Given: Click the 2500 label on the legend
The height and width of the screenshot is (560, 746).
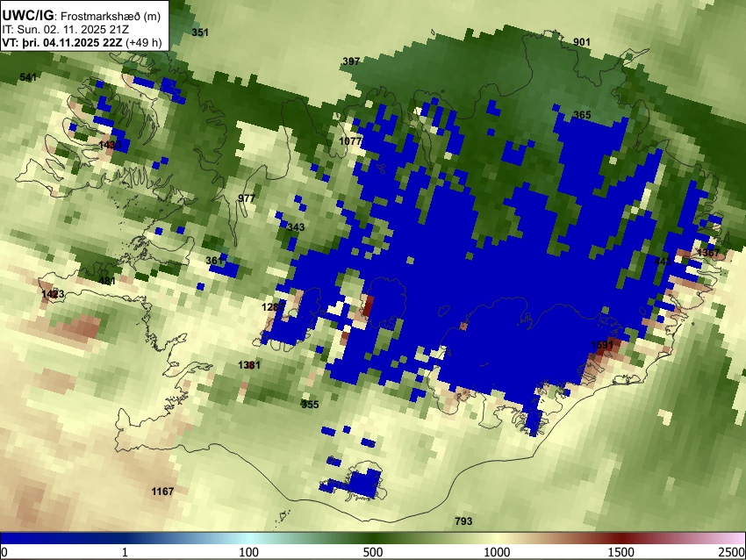Looking at the screenshot, I should 732,552.
